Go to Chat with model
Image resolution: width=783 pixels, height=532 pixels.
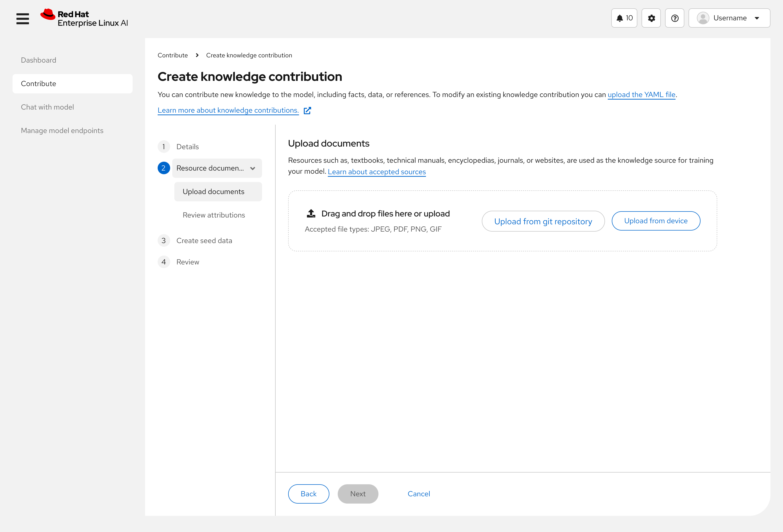click(x=47, y=107)
